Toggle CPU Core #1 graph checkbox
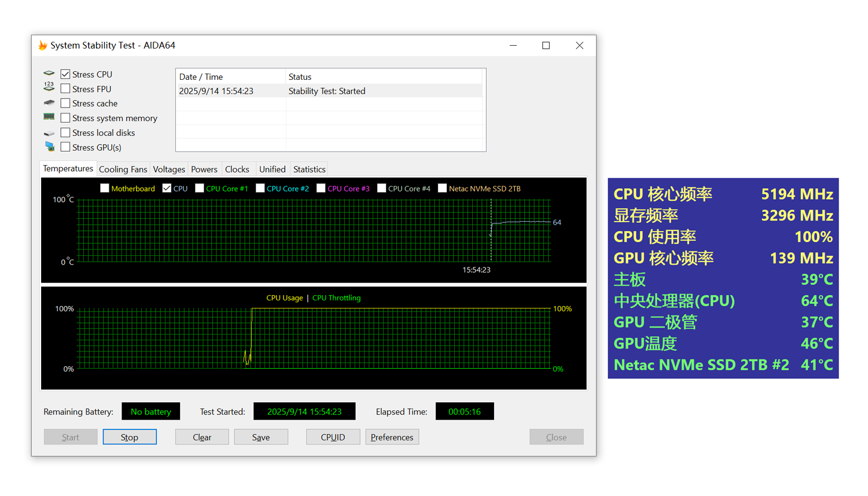 tap(200, 188)
